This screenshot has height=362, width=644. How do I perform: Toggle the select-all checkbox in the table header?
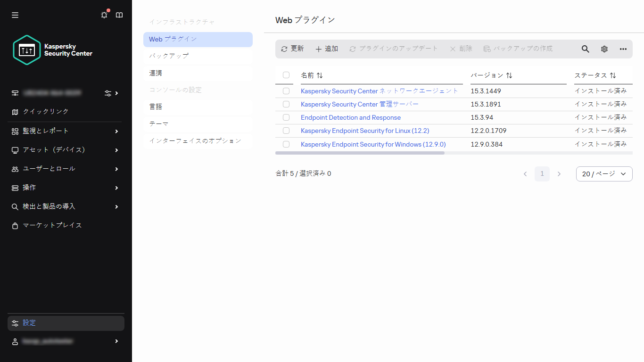click(286, 75)
